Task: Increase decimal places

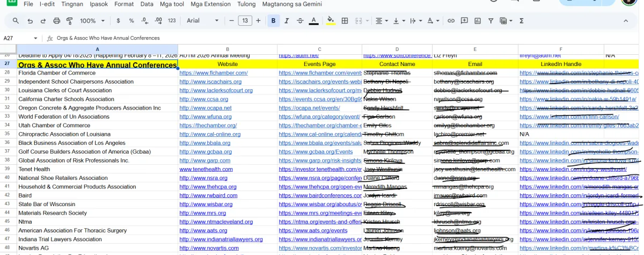Action: 158,21
